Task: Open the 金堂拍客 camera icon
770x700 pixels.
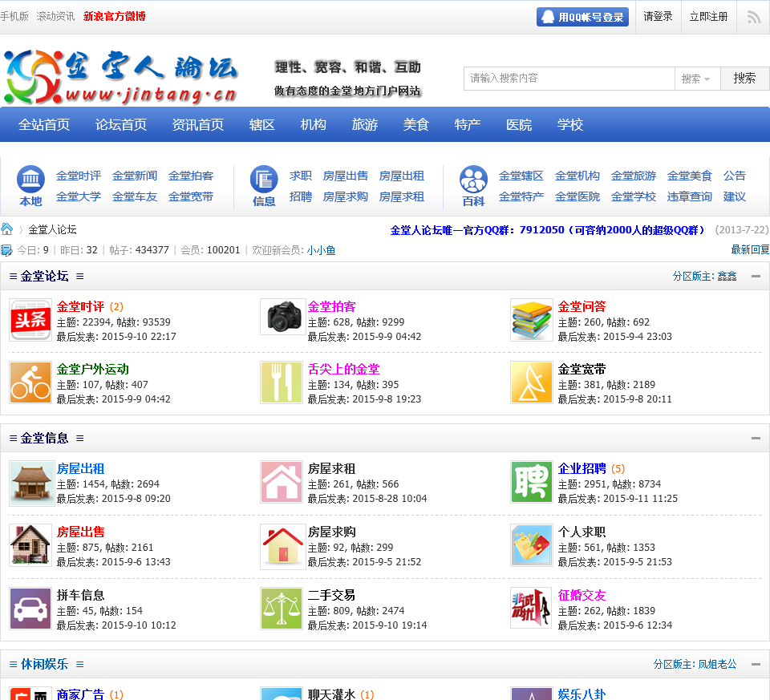Action: click(x=282, y=317)
